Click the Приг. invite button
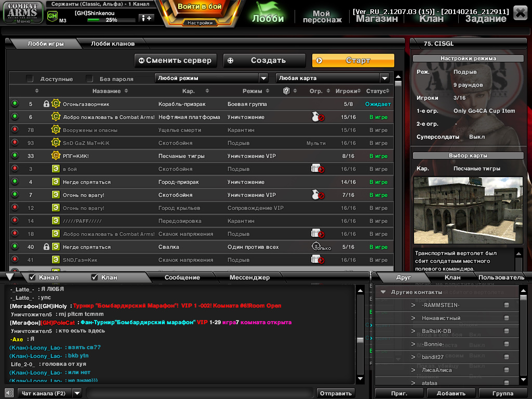Screen dimensions: 532x399 point(399,393)
